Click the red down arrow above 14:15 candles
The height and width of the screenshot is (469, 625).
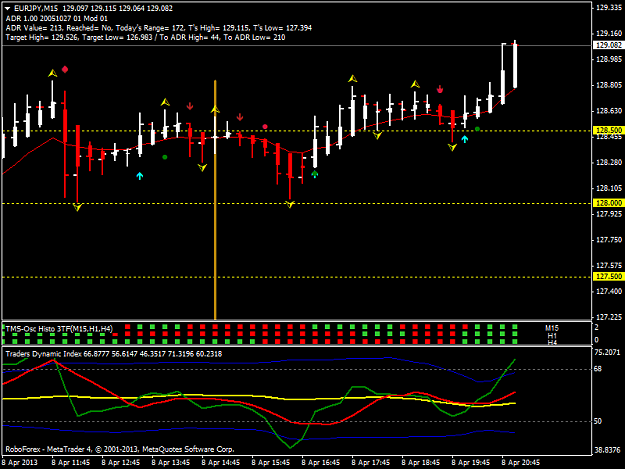[x=190, y=106]
